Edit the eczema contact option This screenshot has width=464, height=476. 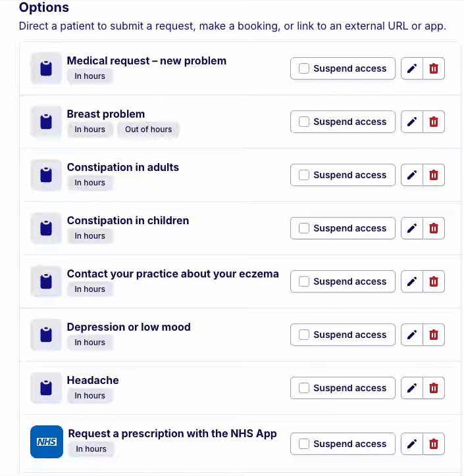point(412,281)
